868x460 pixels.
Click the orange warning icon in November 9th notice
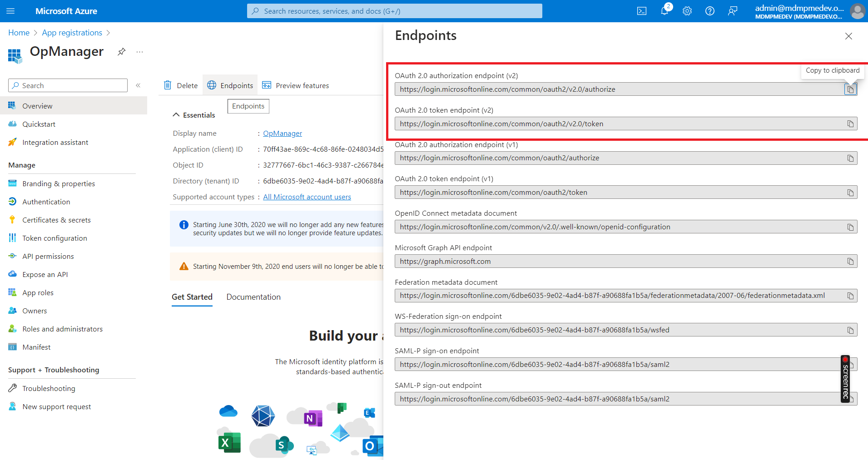point(184,266)
